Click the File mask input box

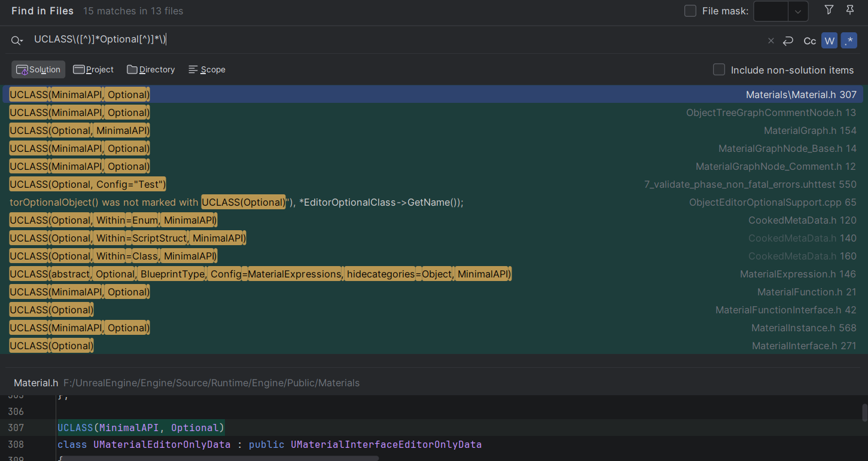pos(770,11)
